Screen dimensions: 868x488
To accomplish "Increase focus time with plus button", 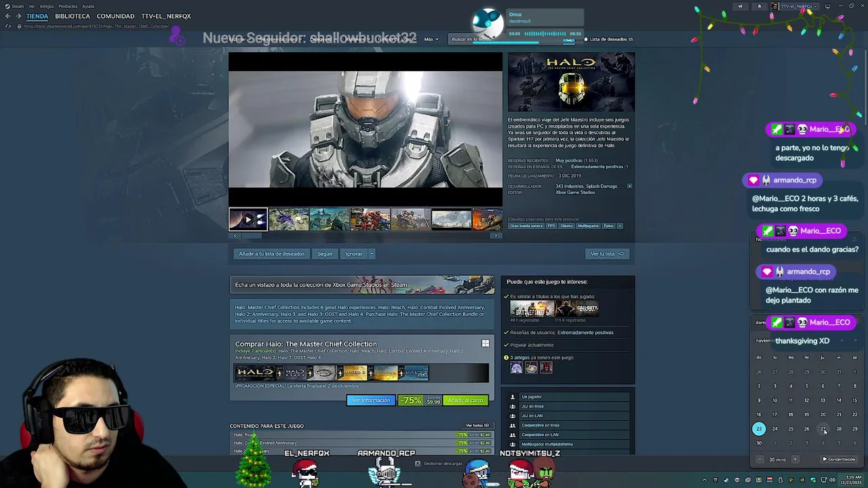I will 795,460.
